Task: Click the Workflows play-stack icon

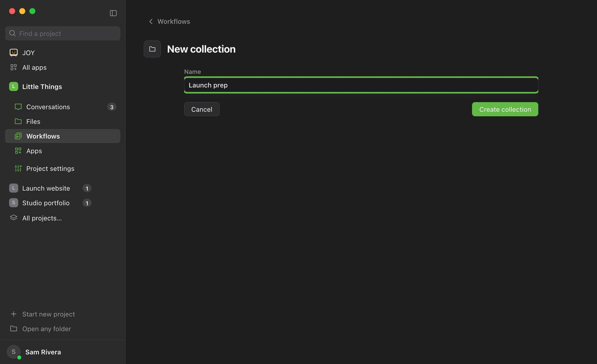Action: point(18,136)
